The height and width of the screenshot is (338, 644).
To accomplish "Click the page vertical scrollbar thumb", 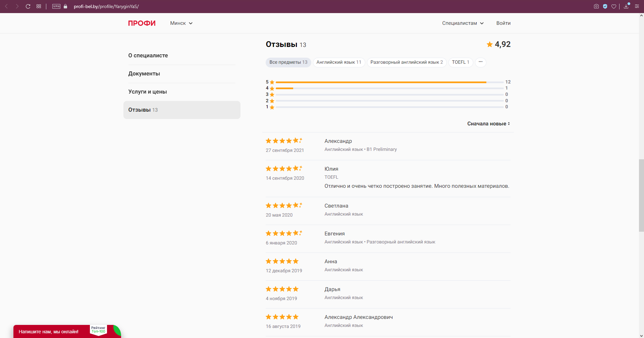I will (x=641, y=195).
